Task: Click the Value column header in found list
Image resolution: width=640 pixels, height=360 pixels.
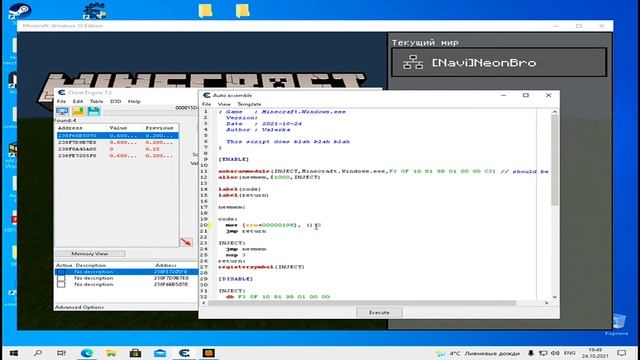Action: click(118, 128)
